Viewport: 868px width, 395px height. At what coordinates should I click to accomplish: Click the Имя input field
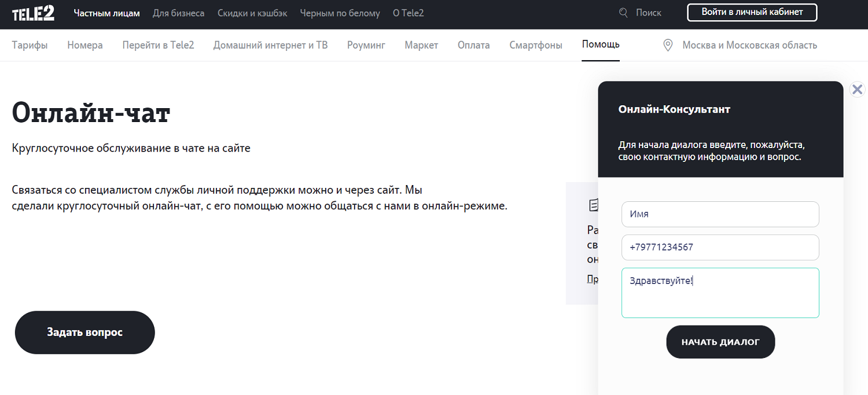coord(720,214)
